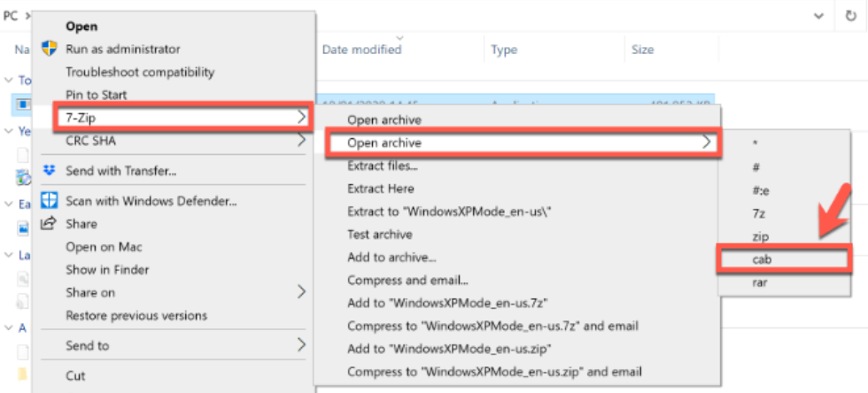Viewport: 868px width, 393px height.
Task: Select the 7z archive type
Action: click(759, 213)
